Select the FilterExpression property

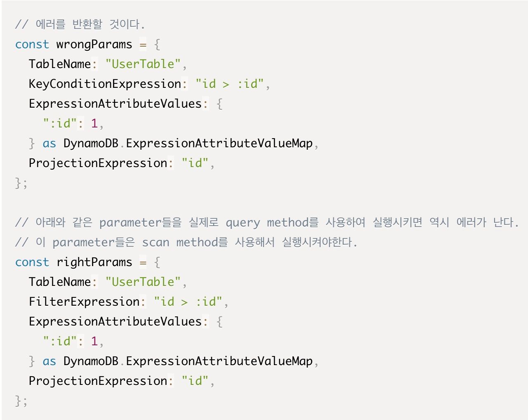coord(84,302)
